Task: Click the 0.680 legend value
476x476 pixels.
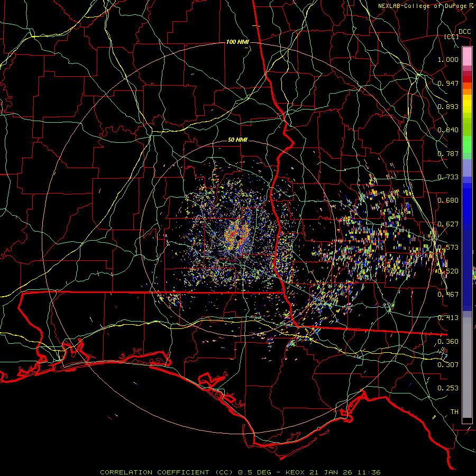Action: [x=448, y=200]
